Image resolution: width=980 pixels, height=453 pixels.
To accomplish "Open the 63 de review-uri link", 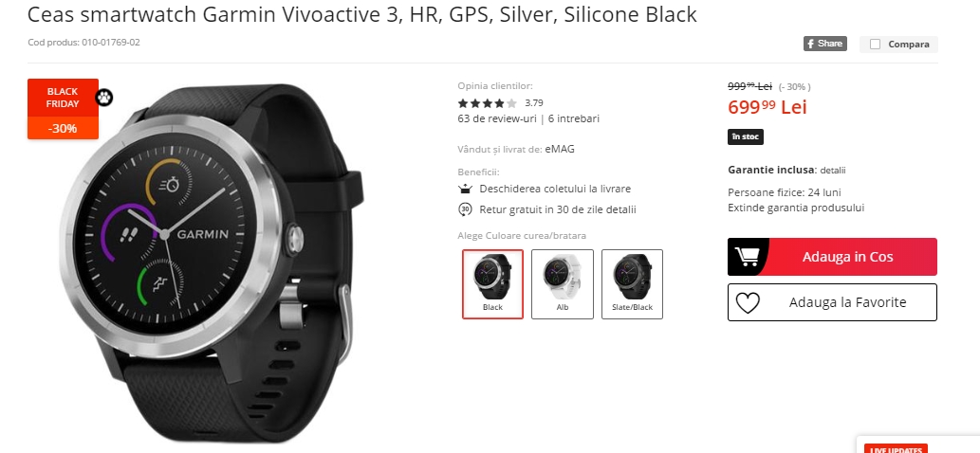I will [497, 118].
